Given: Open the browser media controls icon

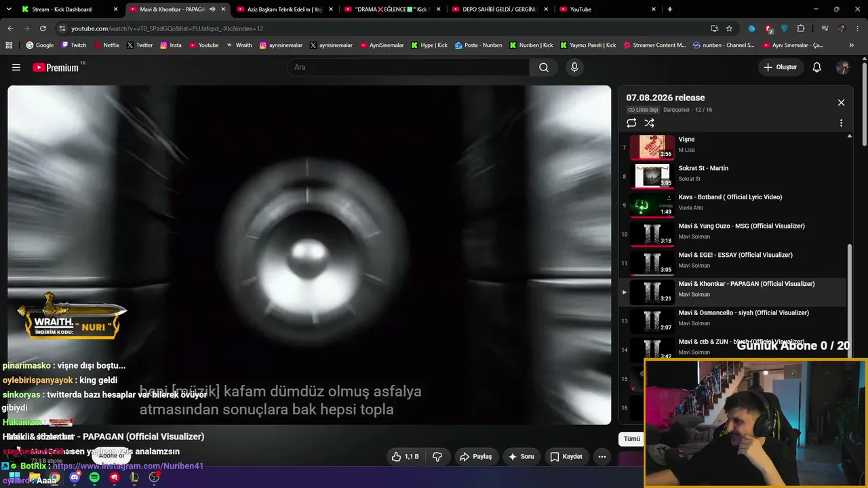Looking at the screenshot, I should click(x=825, y=28).
